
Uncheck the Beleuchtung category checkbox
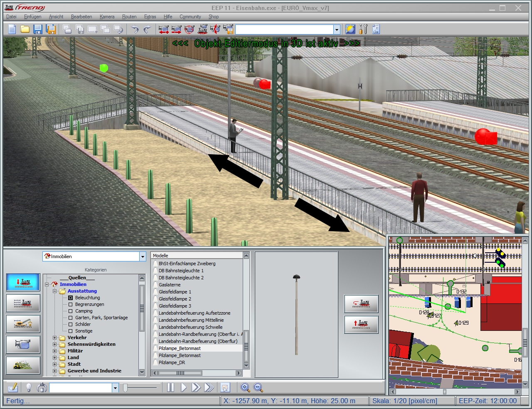point(70,298)
